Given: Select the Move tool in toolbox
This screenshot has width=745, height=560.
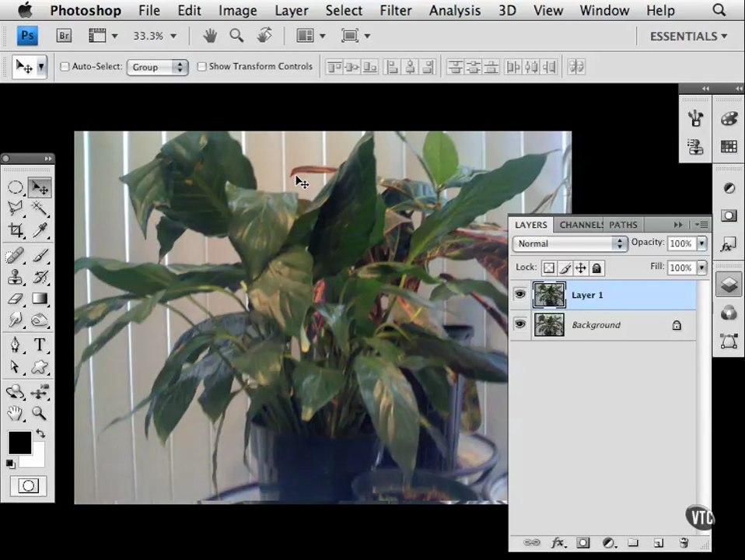Looking at the screenshot, I should point(40,187).
